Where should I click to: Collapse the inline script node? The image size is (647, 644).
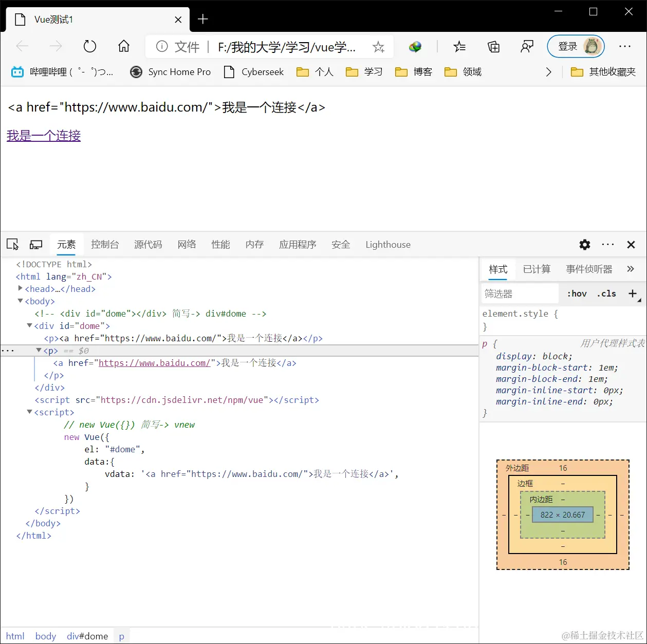[30, 412]
